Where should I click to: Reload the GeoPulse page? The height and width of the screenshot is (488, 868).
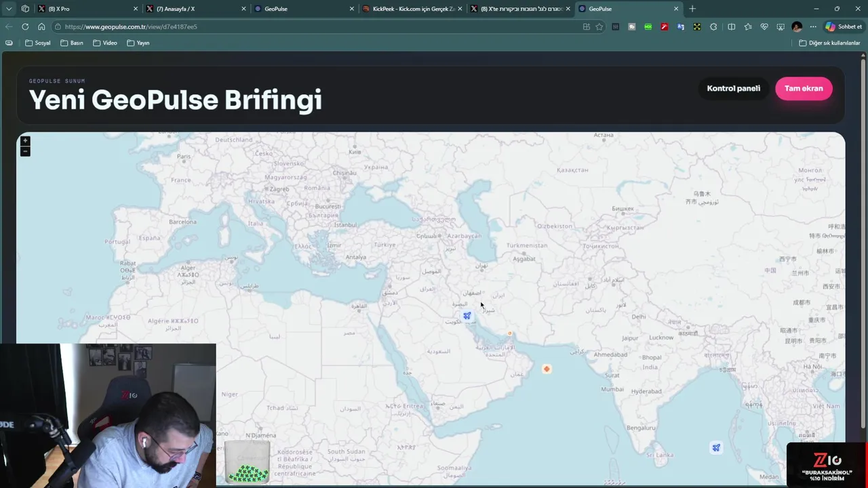tap(25, 26)
